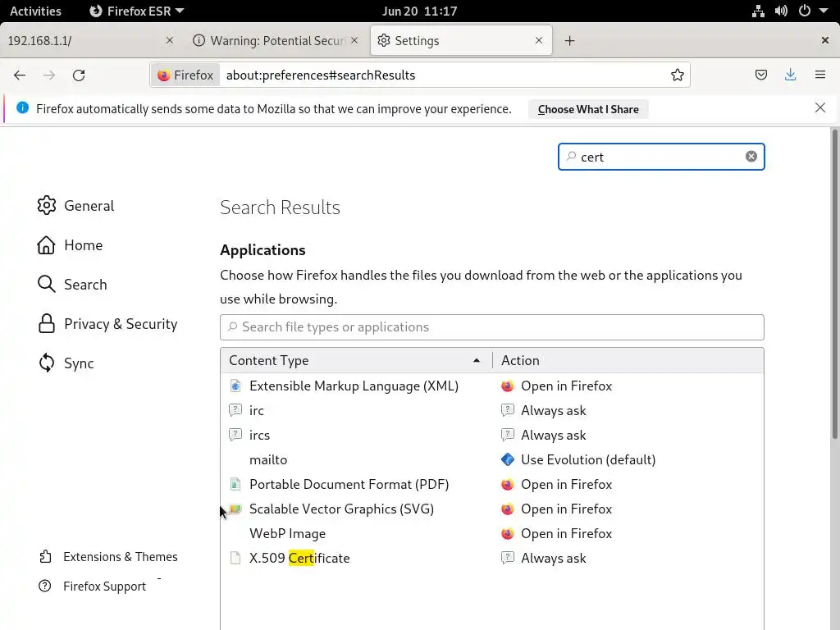Open the Privacy & Security category
The width and height of the screenshot is (840, 630).
120,324
